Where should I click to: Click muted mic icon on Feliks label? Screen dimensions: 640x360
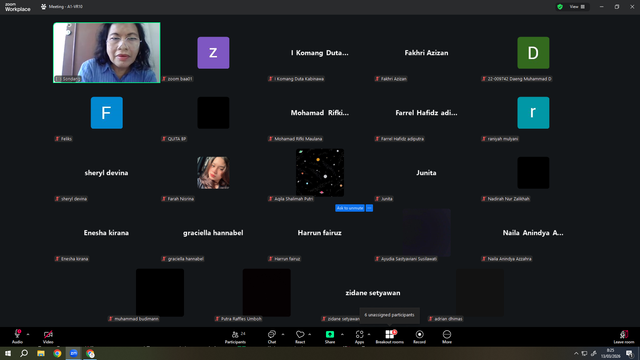tap(58, 139)
